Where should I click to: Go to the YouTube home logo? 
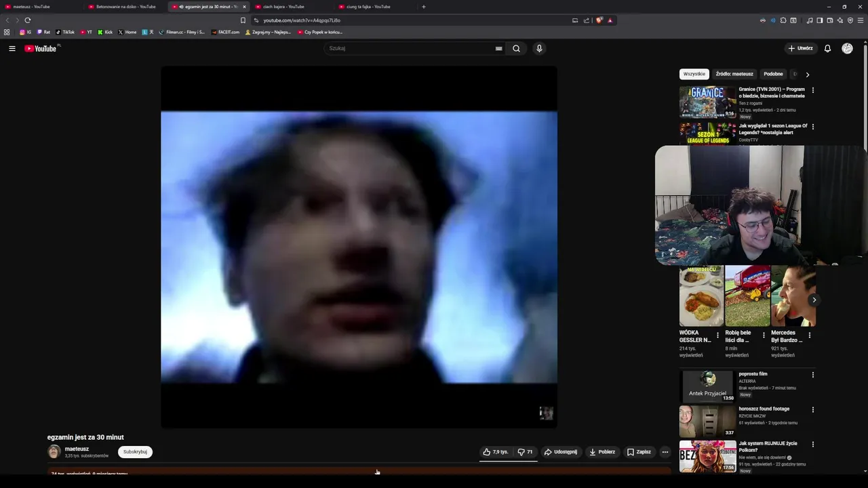point(42,48)
